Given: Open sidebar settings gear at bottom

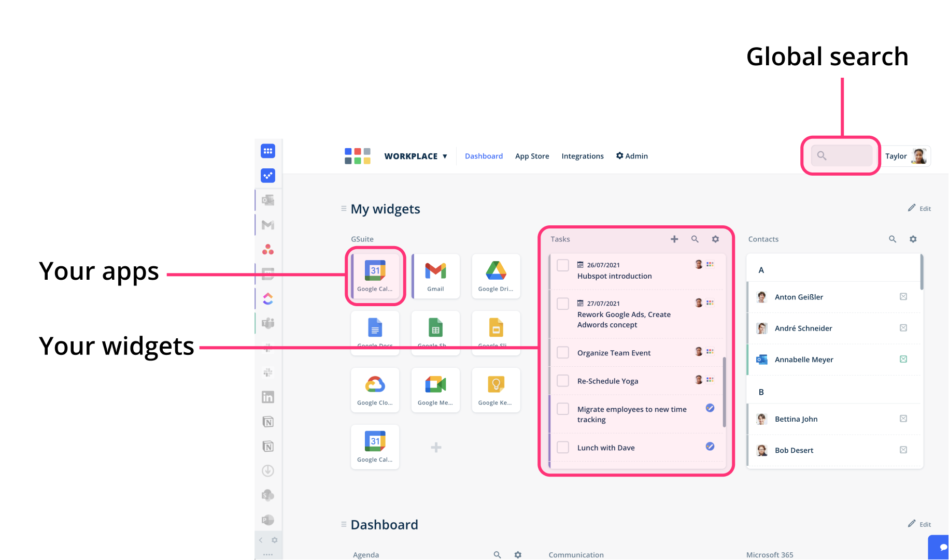Looking at the screenshot, I should (275, 540).
